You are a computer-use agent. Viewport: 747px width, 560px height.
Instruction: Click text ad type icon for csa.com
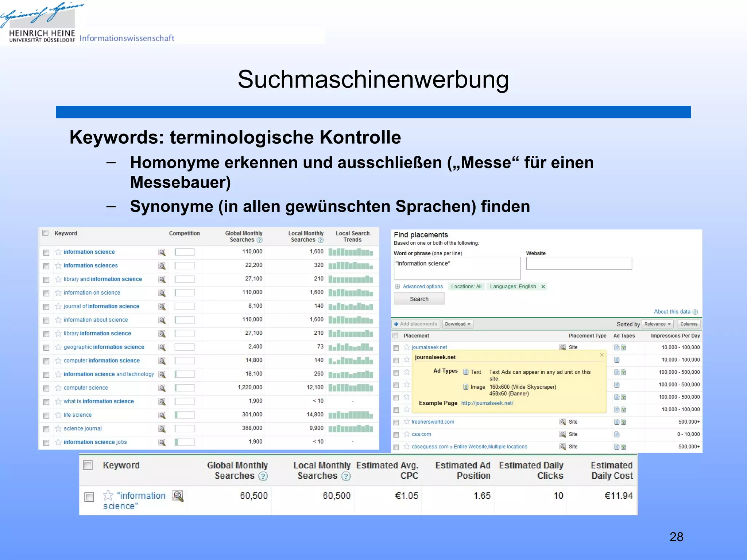(x=617, y=434)
